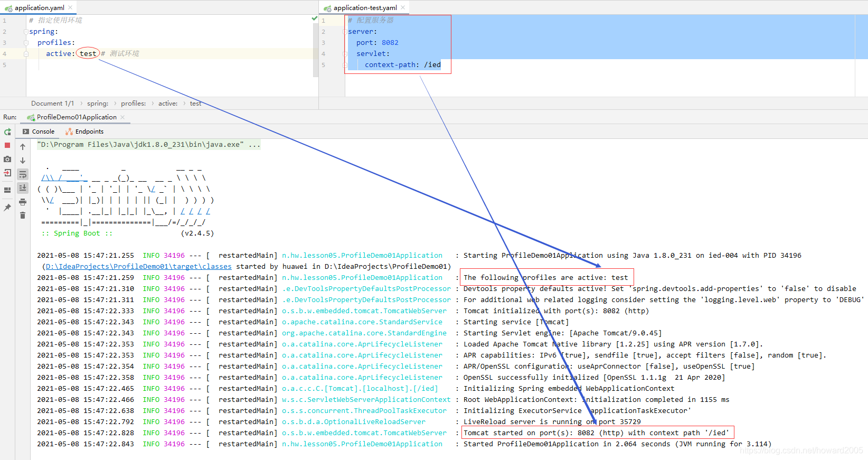Click the Exit icon with red arrow
The height and width of the screenshot is (460, 868).
point(7,173)
